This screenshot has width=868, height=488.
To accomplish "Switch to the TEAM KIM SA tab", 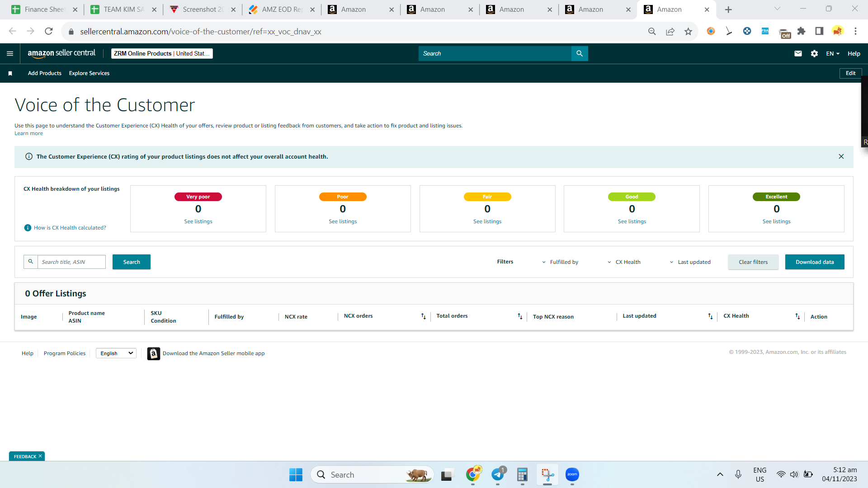I will pyautogui.click(x=123, y=9).
